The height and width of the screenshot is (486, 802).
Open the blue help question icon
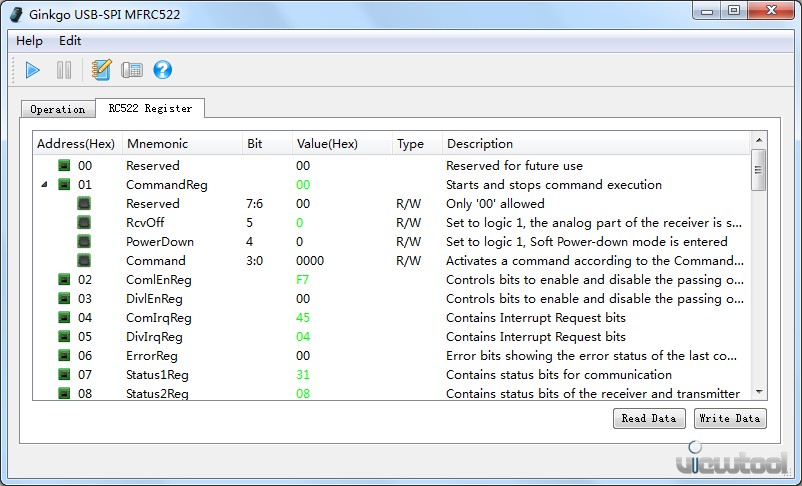coord(163,70)
